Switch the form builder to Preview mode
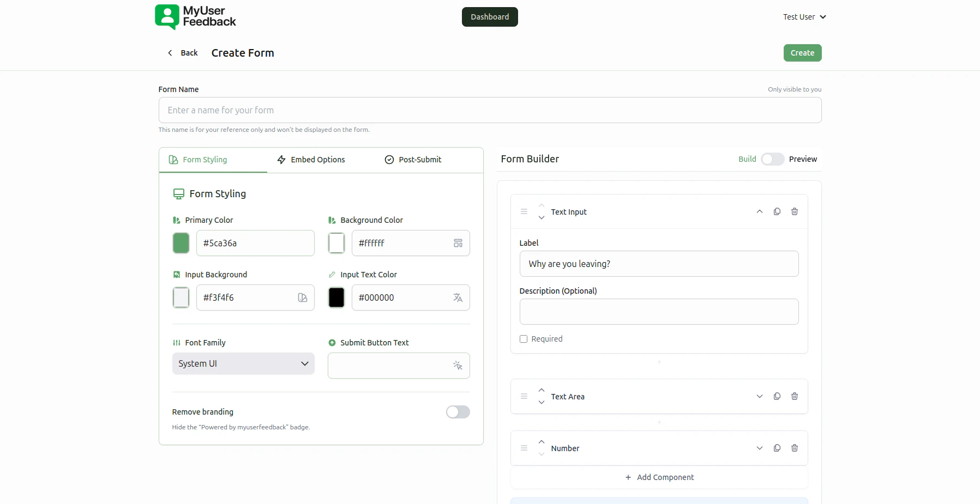Screen dimensions: 980x504 tap(772, 159)
